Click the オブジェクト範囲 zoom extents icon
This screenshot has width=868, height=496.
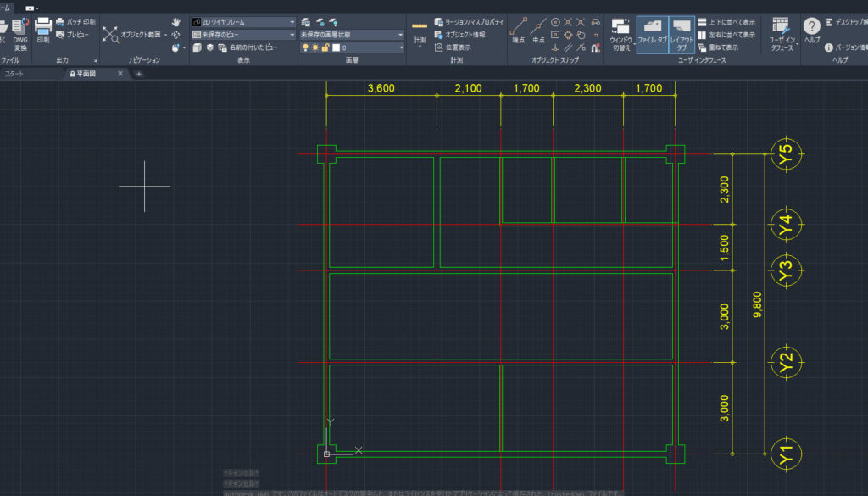pyautogui.click(x=111, y=34)
